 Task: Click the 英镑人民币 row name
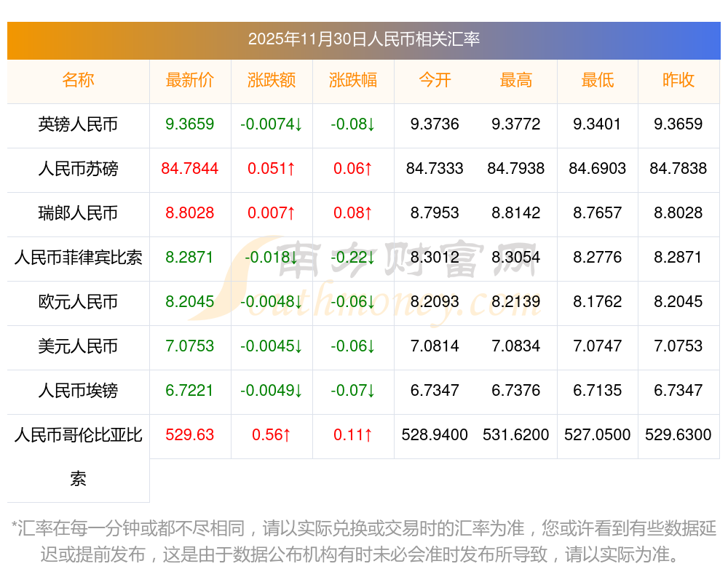[x=78, y=124]
